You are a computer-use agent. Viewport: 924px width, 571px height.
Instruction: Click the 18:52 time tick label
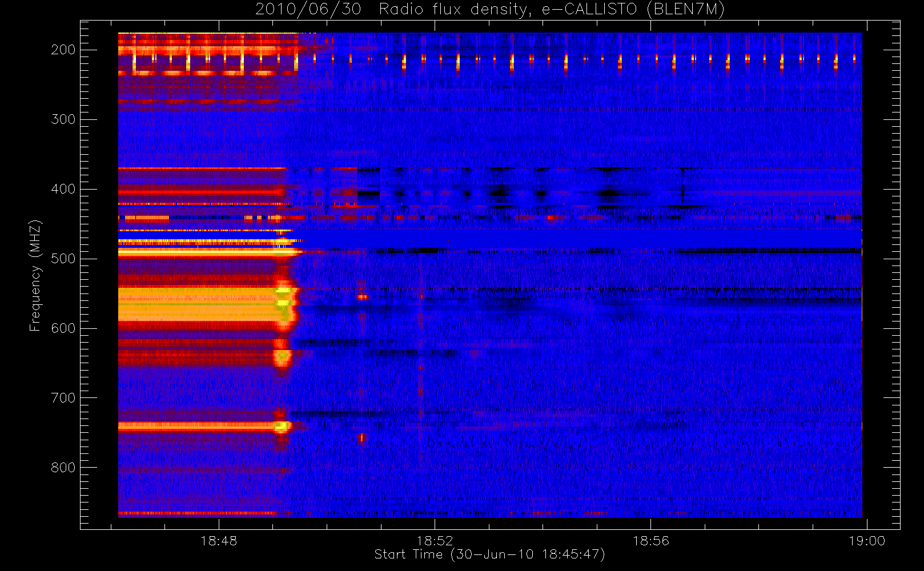(435, 540)
